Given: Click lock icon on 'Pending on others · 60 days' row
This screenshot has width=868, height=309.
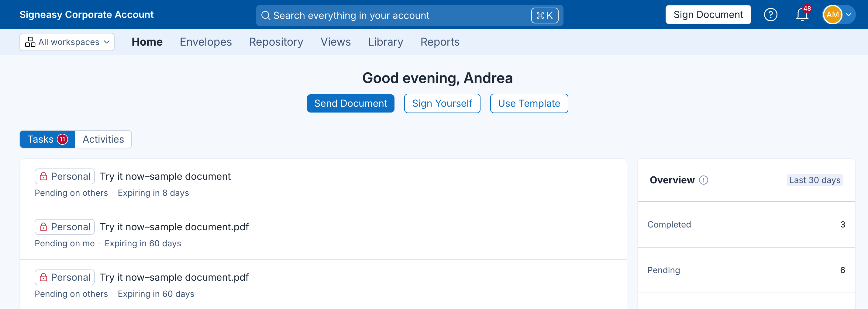Looking at the screenshot, I should [x=43, y=277].
